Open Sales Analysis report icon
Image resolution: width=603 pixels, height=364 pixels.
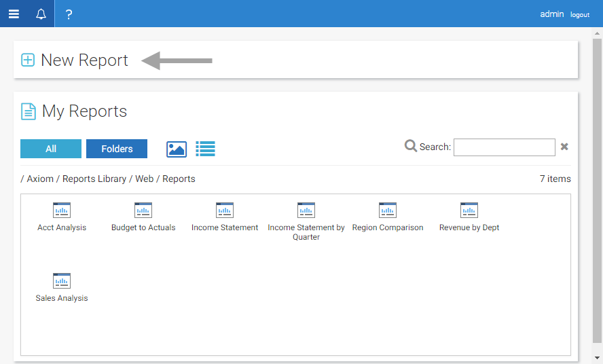[x=62, y=281]
